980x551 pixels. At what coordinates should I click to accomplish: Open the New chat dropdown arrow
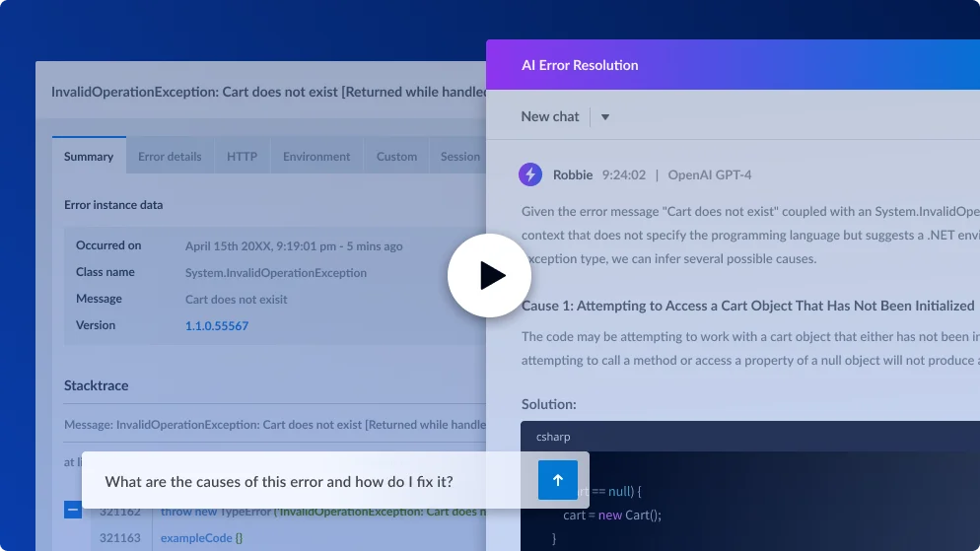pyautogui.click(x=605, y=117)
